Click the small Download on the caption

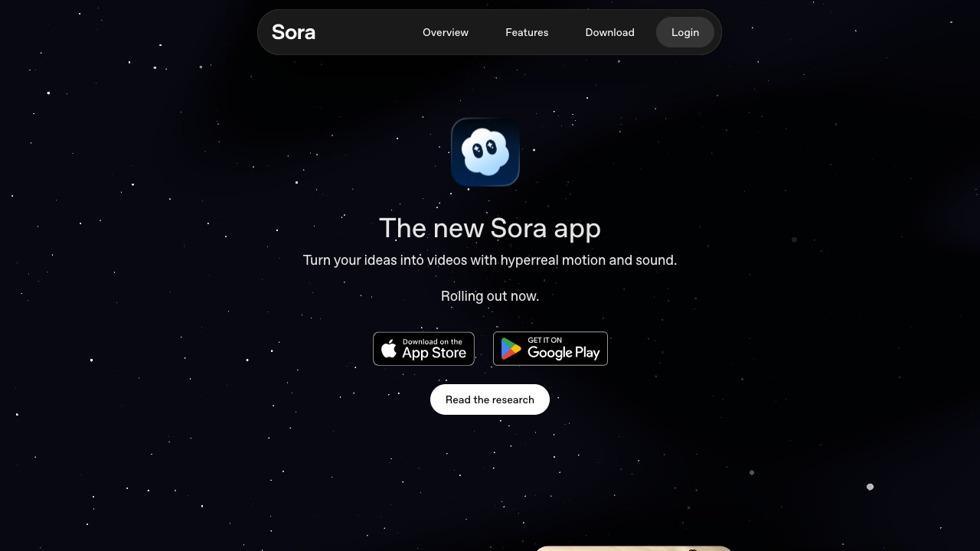coord(432,341)
